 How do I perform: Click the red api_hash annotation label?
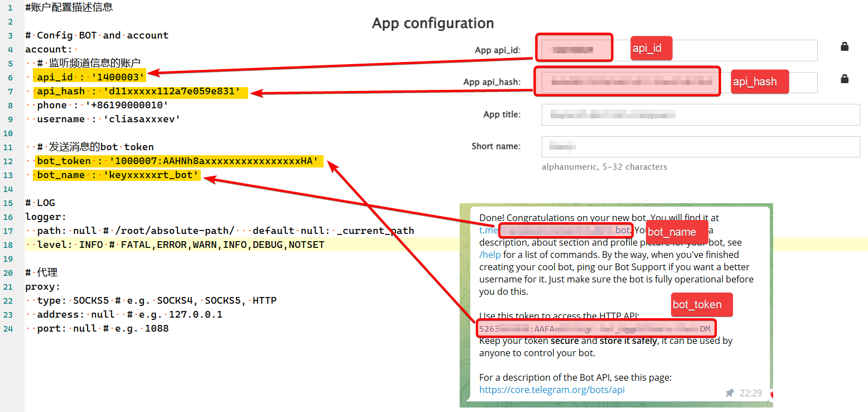pos(759,82)
